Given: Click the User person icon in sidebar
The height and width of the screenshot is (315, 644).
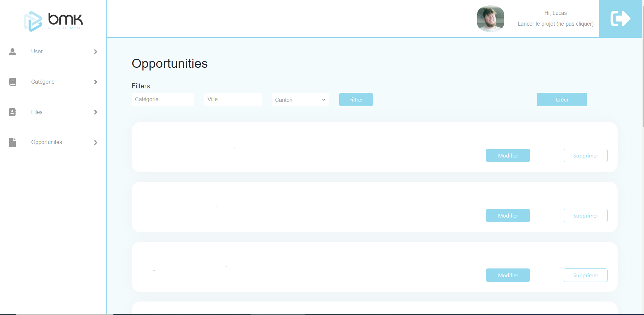Looking at the screenshot, I should coord(12,52).
